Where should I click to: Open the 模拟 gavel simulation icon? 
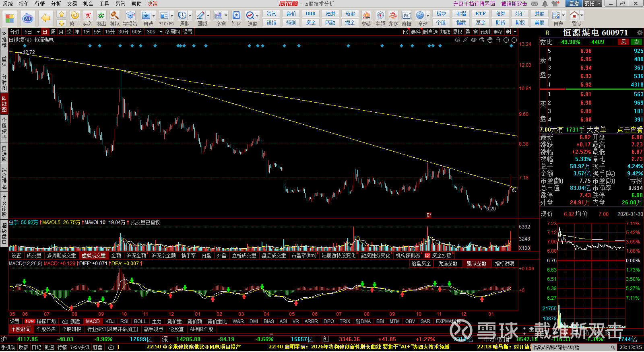[x=115, y=15]
